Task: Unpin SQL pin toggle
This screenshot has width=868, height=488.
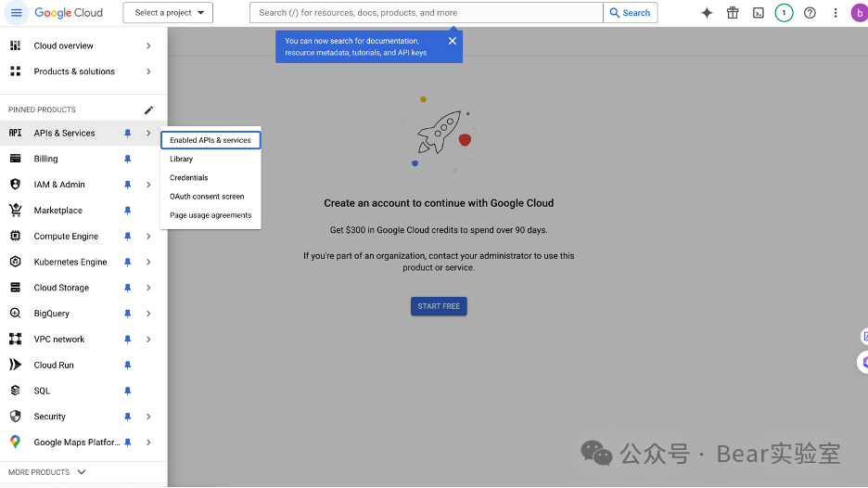Action: (127, 391)
